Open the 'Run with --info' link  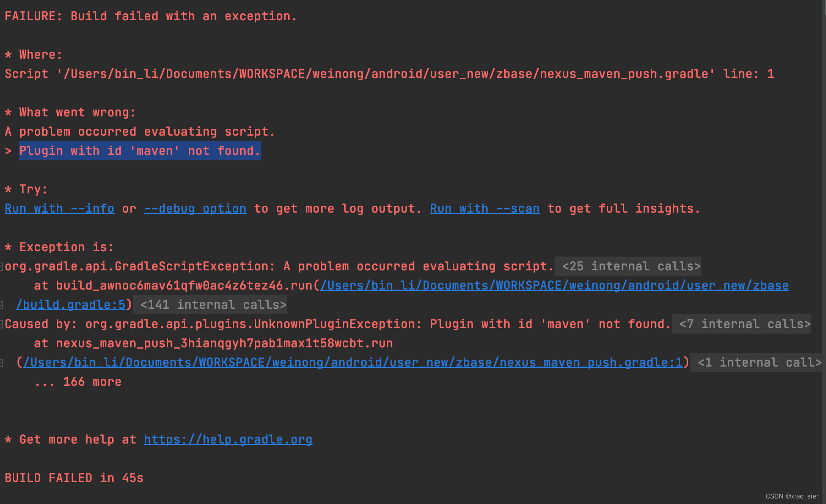point(59,208)
